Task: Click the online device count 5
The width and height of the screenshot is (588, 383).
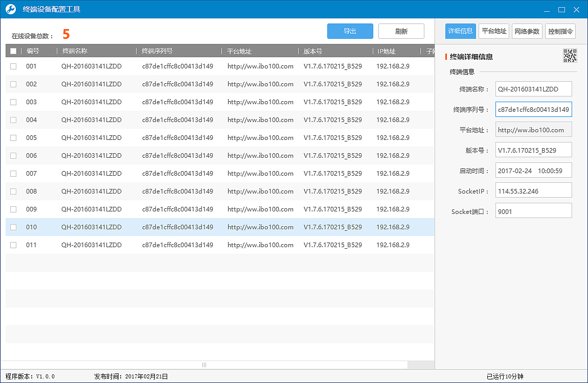Action: click(x=66, y=34)
